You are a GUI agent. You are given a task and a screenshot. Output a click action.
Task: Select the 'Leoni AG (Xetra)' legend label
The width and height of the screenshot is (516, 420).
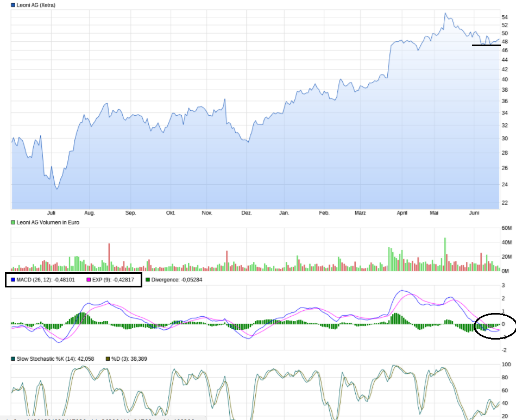pos(36,5)
